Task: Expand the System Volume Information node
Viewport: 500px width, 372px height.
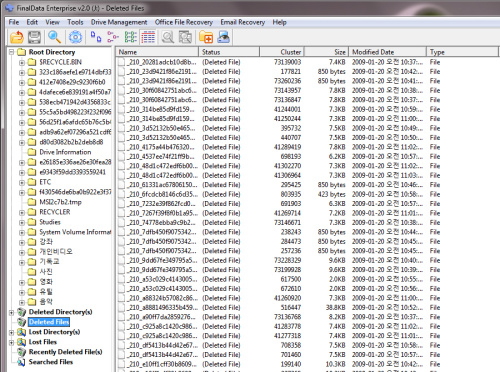Action: pos(22,232)
